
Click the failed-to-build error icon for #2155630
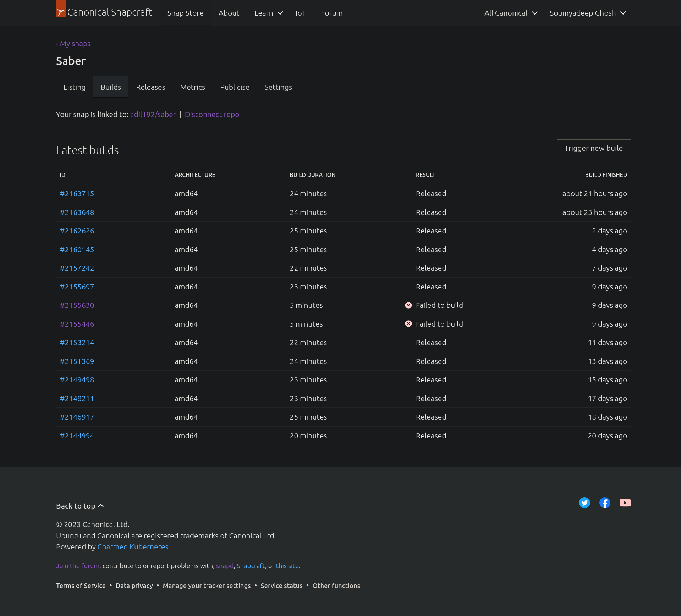click(x=408, y=305)
